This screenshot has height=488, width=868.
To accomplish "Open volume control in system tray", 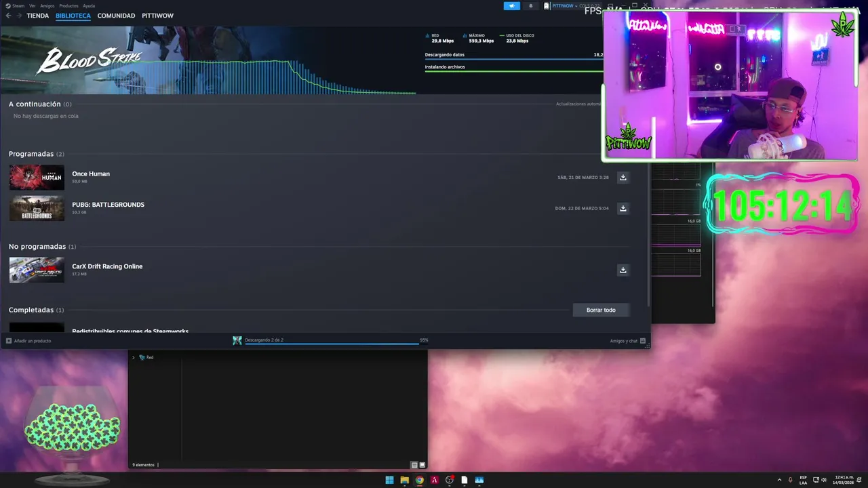I will 824,480.
